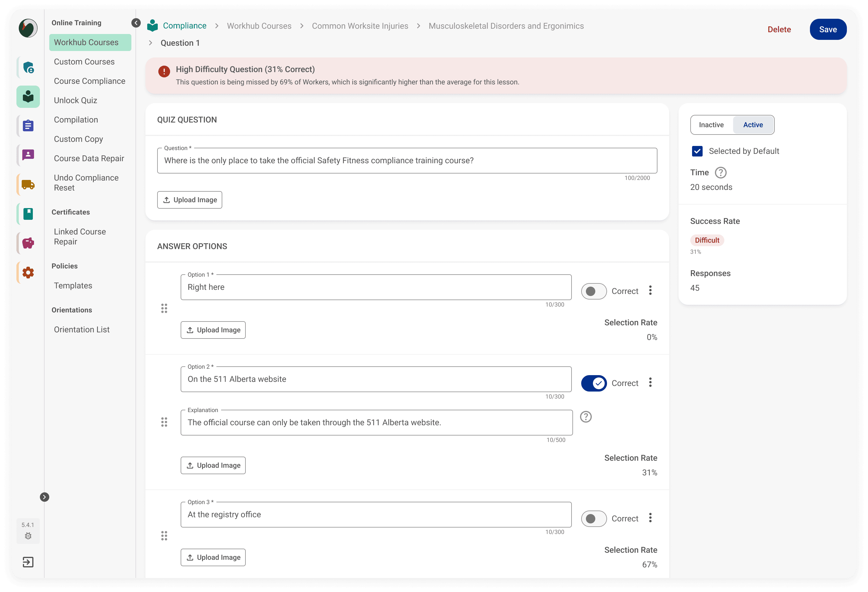Grab Option 1 drag handle
This screenshot has width=868, height=592.
[x=164, y=308]
